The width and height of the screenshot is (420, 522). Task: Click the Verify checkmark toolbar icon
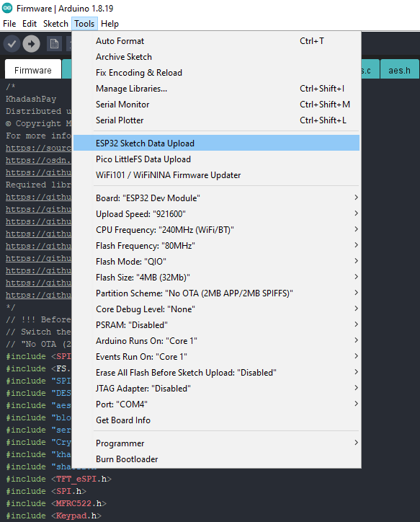coord(12,44)
